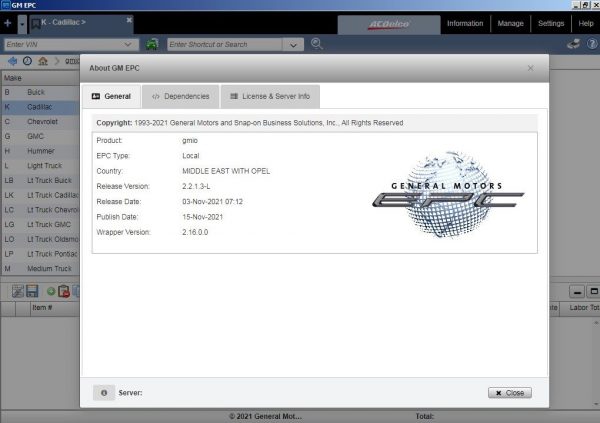600x423 pixels.
Task: Select Chevrolet in the Make list
Action: click(41, 121)
